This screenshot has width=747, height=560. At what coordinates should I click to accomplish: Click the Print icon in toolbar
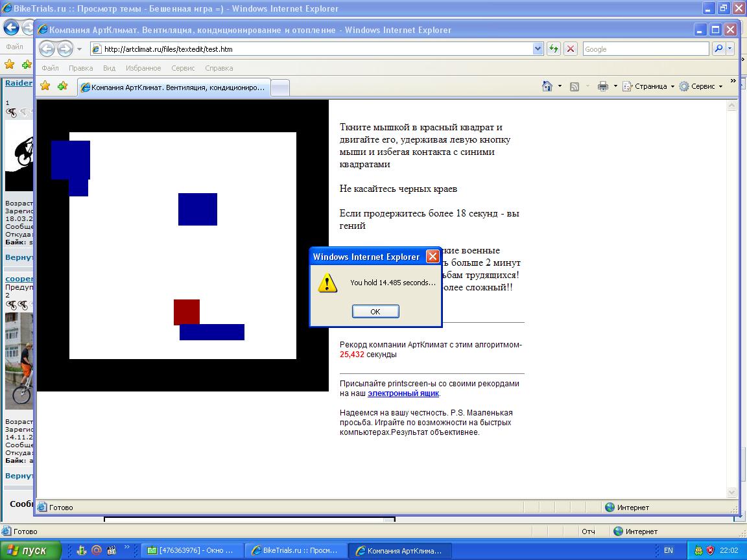[602, 86]
